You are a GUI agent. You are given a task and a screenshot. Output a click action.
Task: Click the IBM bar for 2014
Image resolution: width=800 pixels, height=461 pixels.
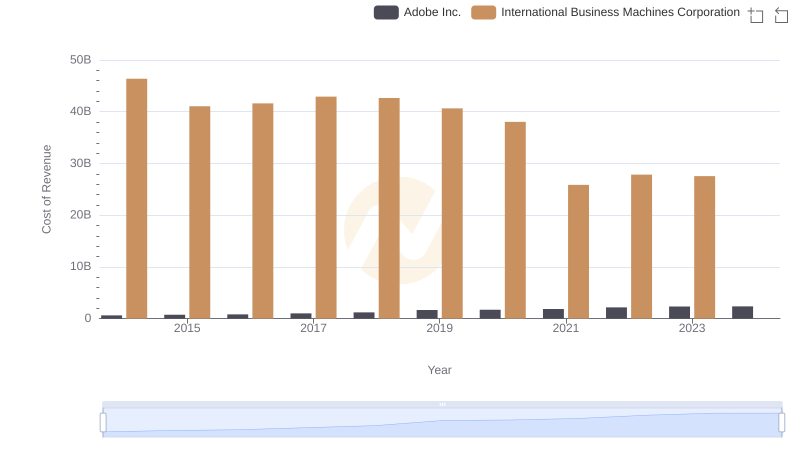point(137,198)
